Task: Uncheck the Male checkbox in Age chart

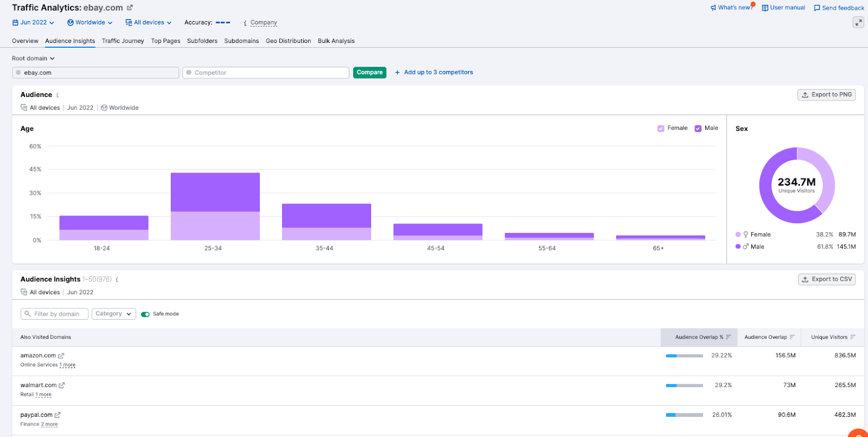Action: [x=698, y=129]
